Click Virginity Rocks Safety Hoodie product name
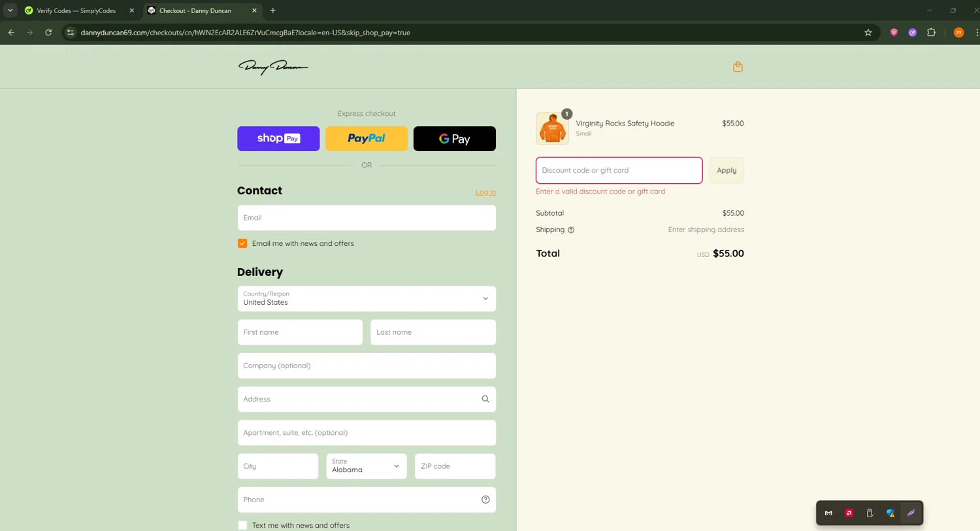The height and width of the screenshot is (531, 980). (x=625, y=123)
